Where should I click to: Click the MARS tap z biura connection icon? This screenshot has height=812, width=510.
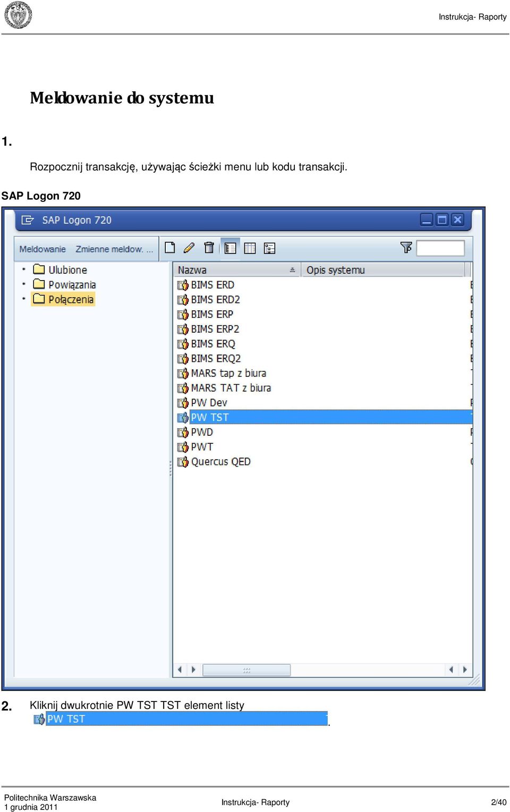[x=183, y=374]
